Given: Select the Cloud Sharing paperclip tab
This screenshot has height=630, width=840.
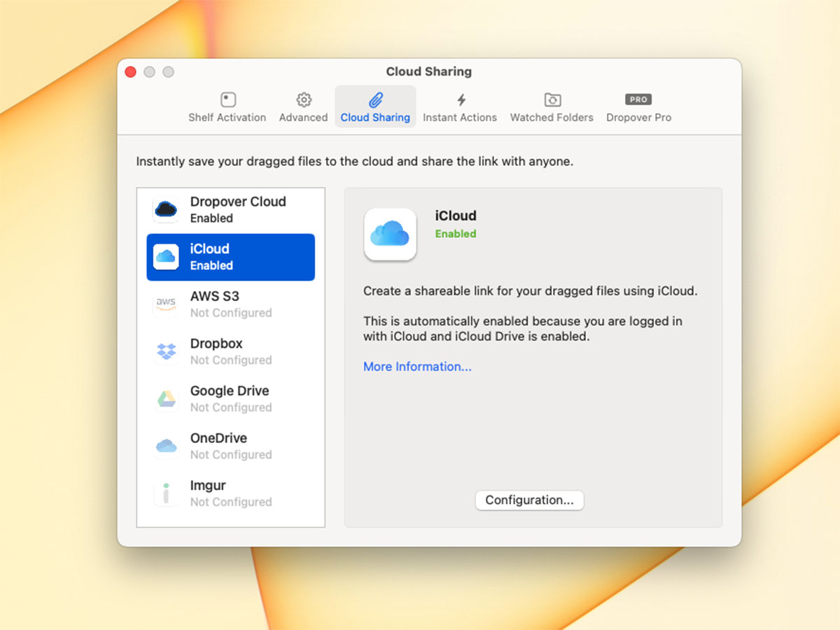Looking at the screenshot, I should [x=375, y=108].
